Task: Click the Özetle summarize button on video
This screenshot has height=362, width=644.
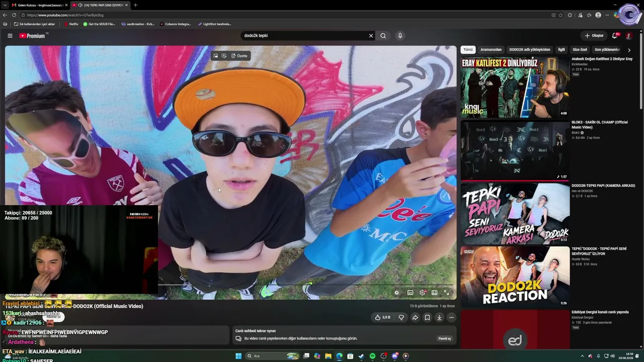Action: click(x=239, y=56)
